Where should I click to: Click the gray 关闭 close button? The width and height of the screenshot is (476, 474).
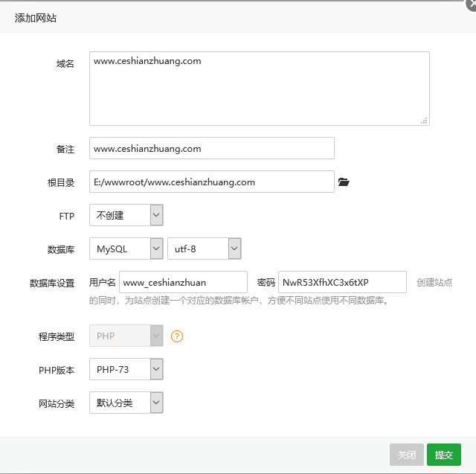tap(407, 455)
